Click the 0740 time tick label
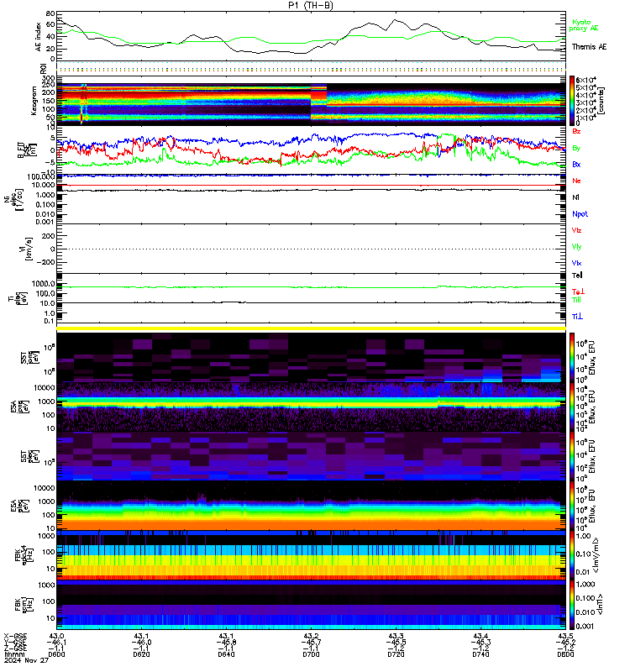Viewport: 630px width, 672px height. [480, 654]
